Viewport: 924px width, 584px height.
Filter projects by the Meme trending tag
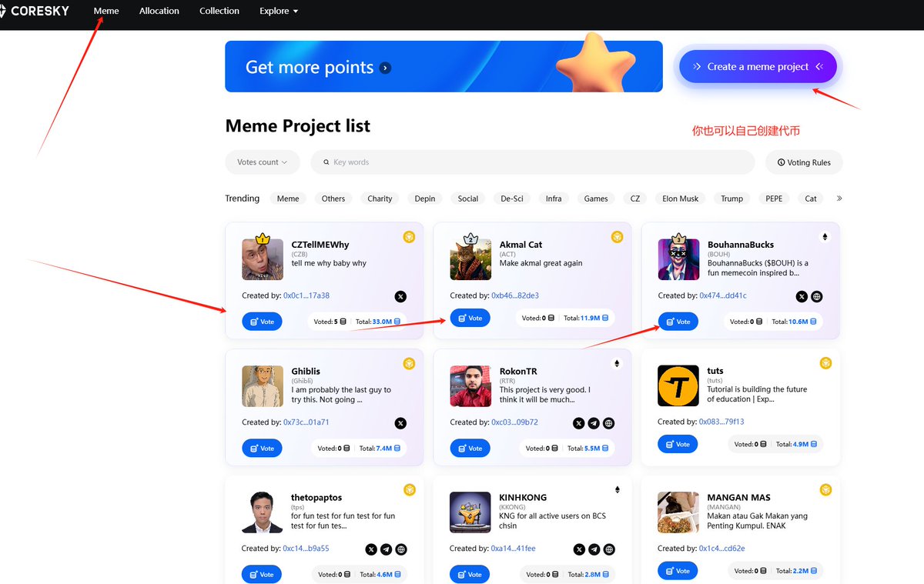point(288,199)
